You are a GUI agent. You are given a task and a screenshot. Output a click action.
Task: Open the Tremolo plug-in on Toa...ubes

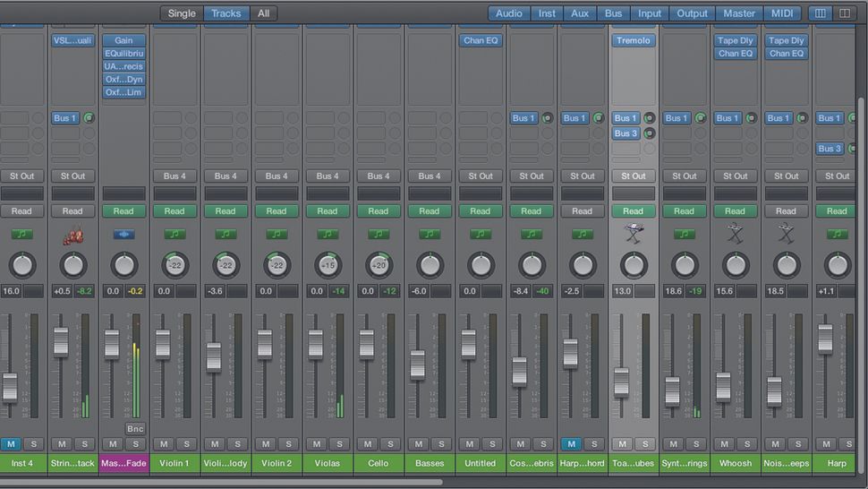pyautogui.click(x=634, y=40)
